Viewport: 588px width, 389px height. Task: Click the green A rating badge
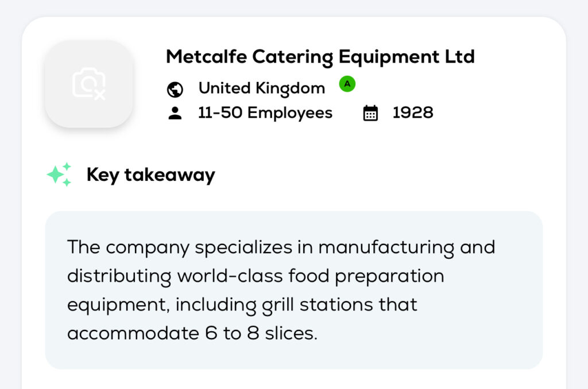click(x=347, y=84)
